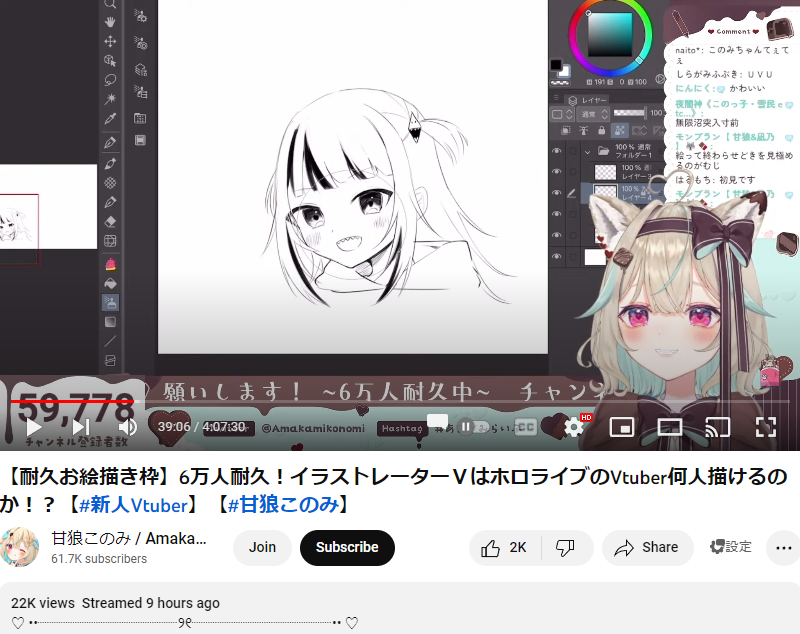
Task: Open the layer panel hamburger menu
Action: tap(557, 98)
